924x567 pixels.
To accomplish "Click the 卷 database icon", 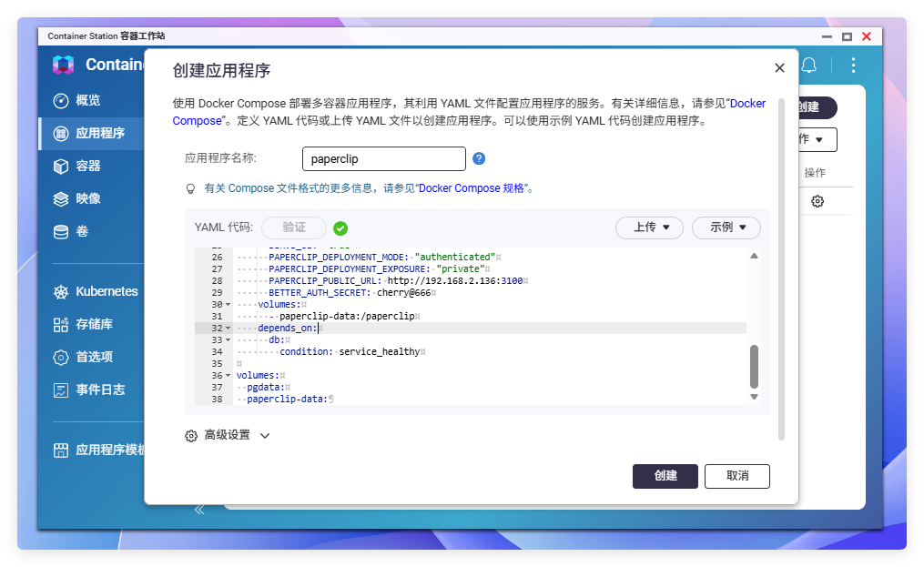I will click(x=61, y=232).
